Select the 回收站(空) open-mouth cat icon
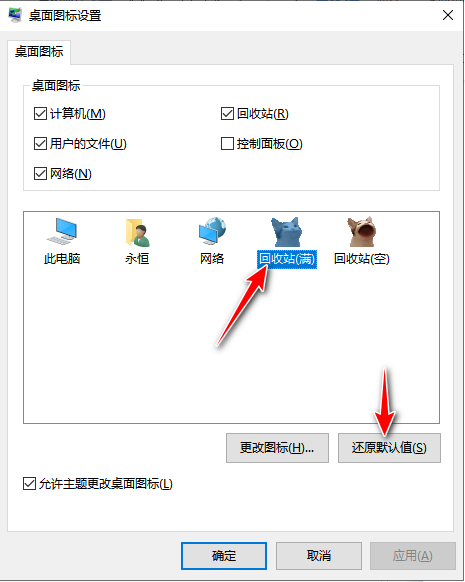 [x=362, y=232]
